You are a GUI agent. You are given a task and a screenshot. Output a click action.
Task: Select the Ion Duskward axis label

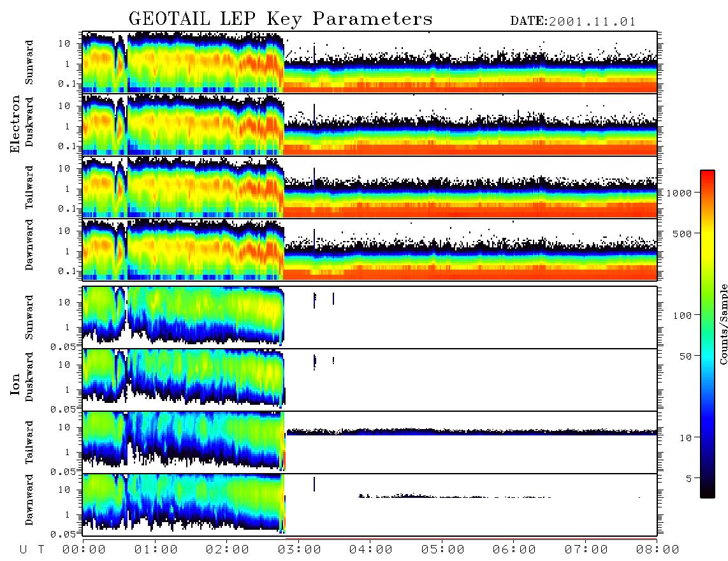29,377
